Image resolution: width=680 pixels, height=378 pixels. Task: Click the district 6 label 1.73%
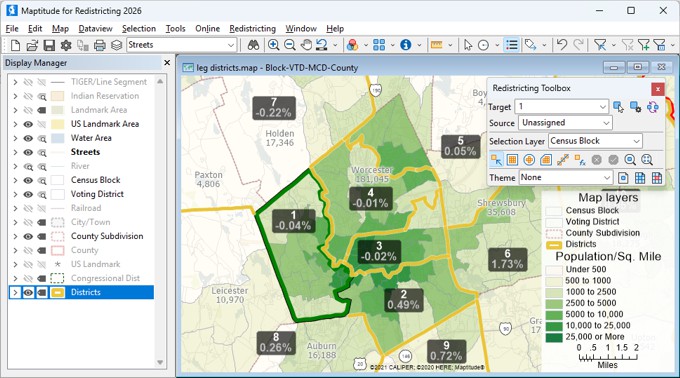[507, 259]
